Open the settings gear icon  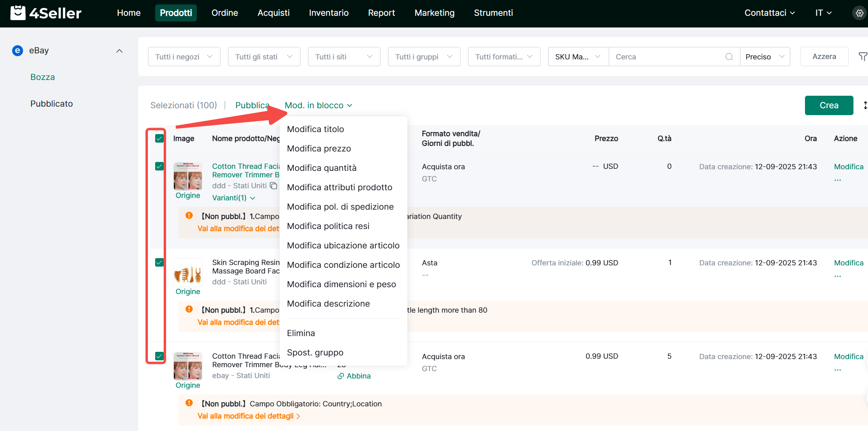[x=859, y=13]
